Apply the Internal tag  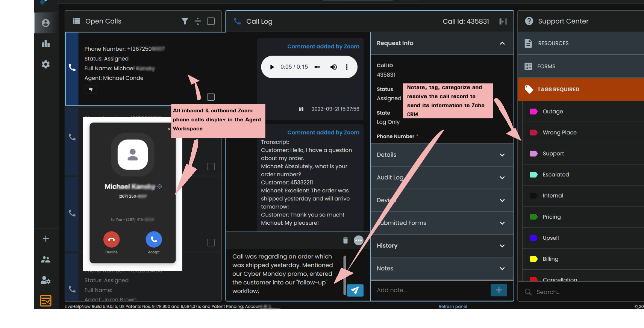pyautogui.click(x=583, y=196)
